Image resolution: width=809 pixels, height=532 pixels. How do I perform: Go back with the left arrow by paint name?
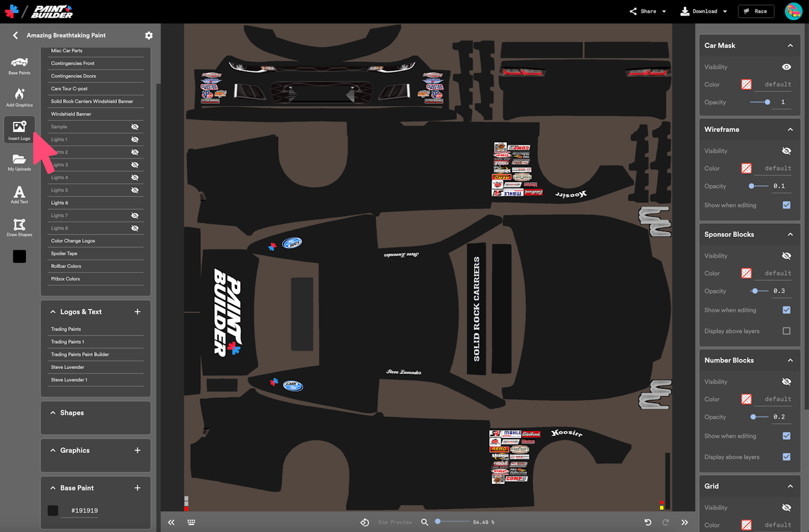(15, 35)
